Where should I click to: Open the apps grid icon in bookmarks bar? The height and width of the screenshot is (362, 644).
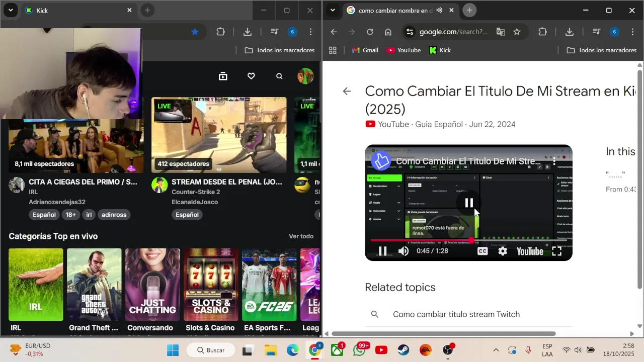[x=333, y=50]
